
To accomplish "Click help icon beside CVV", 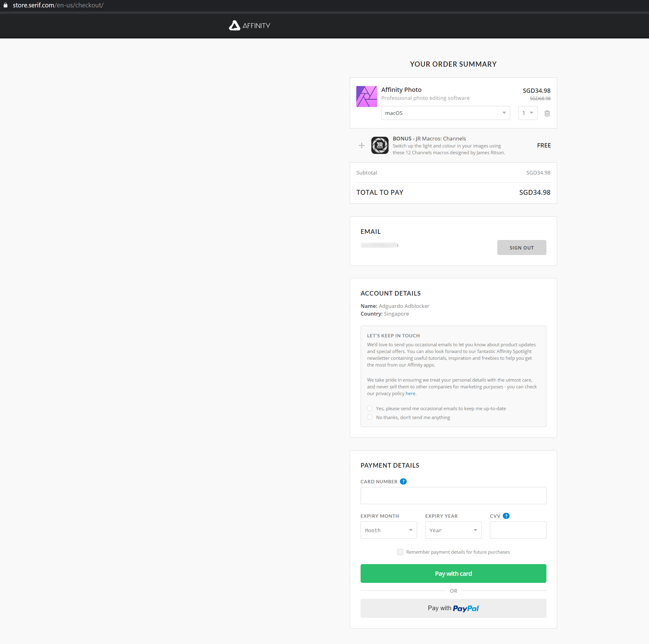I will click(506, 516).
